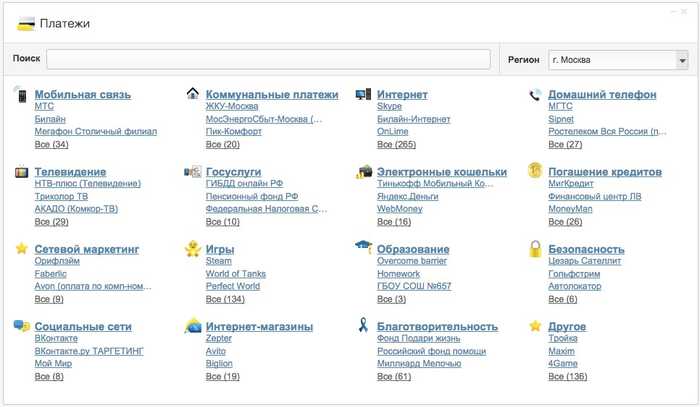Open the Электронные кошельки category
700x407 pixels.
442,172
